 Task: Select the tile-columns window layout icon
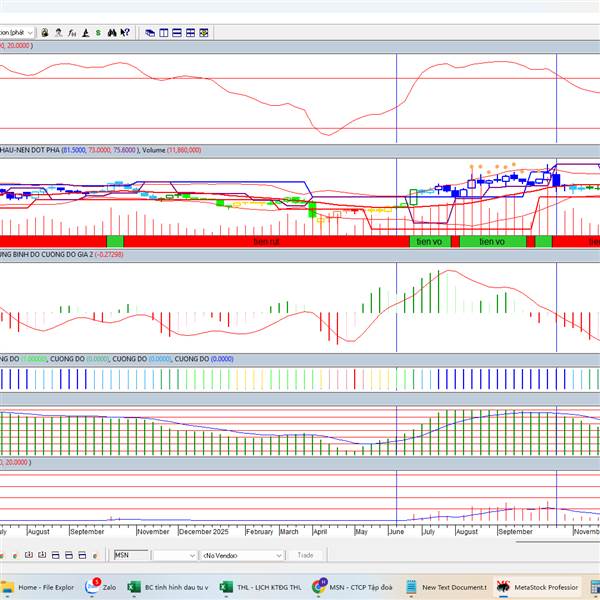(x=164, y=32)
